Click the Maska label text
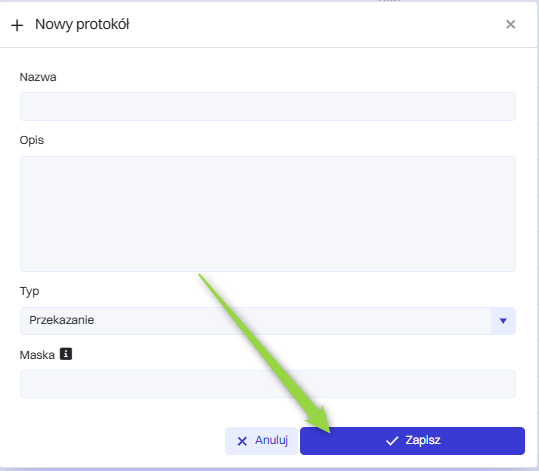The width and height of the screenshot is (539, 471). (37, 355)
